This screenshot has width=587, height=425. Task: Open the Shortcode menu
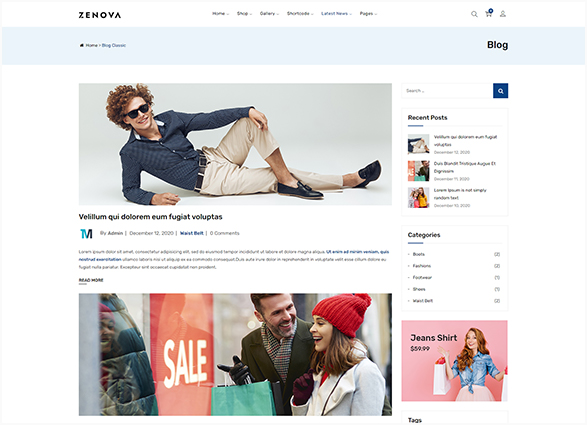[x=300, y=13]
